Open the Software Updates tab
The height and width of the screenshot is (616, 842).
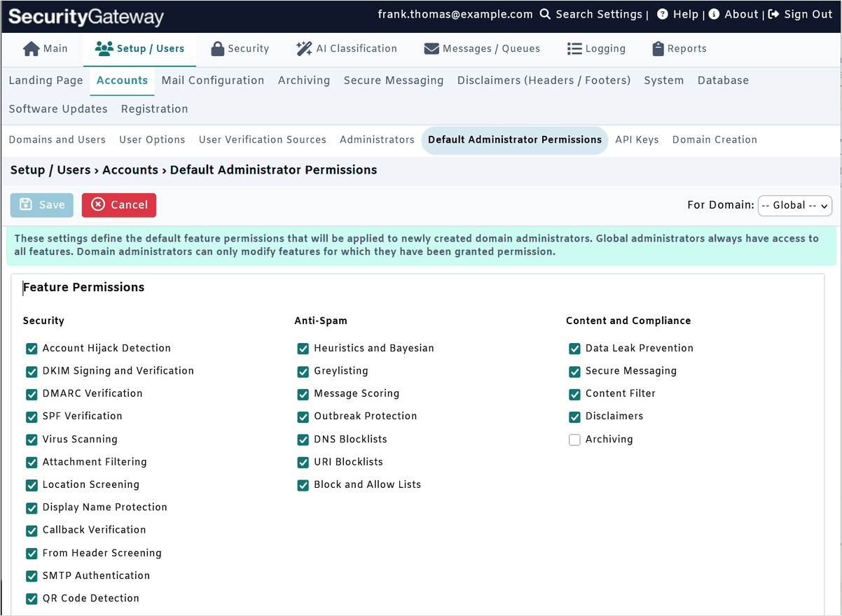(x=58, y=109)
